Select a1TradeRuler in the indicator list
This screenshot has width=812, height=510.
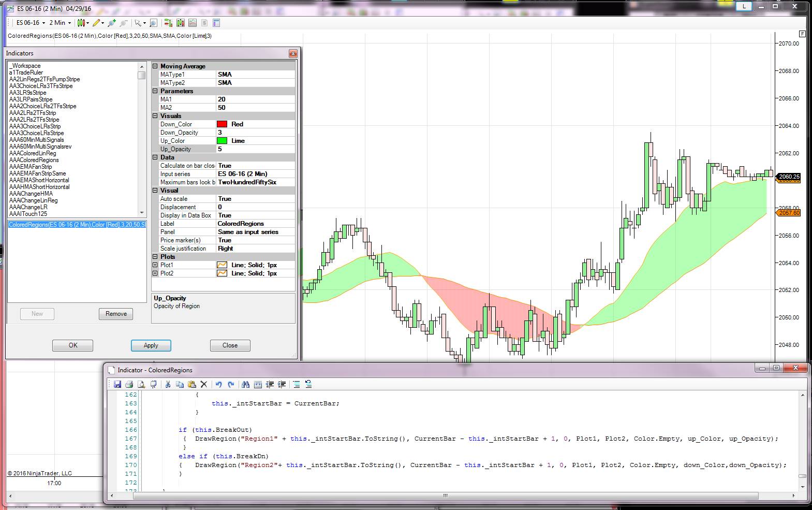coord(26,72)
